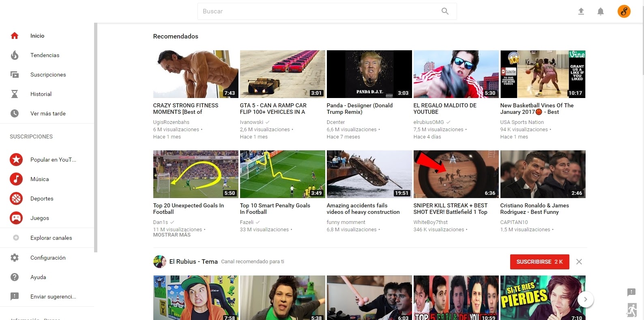The image size is (644, 320).
Task: Click the SUSCRIBIRSE 2 K button
Action: click(x=539, y=262)
